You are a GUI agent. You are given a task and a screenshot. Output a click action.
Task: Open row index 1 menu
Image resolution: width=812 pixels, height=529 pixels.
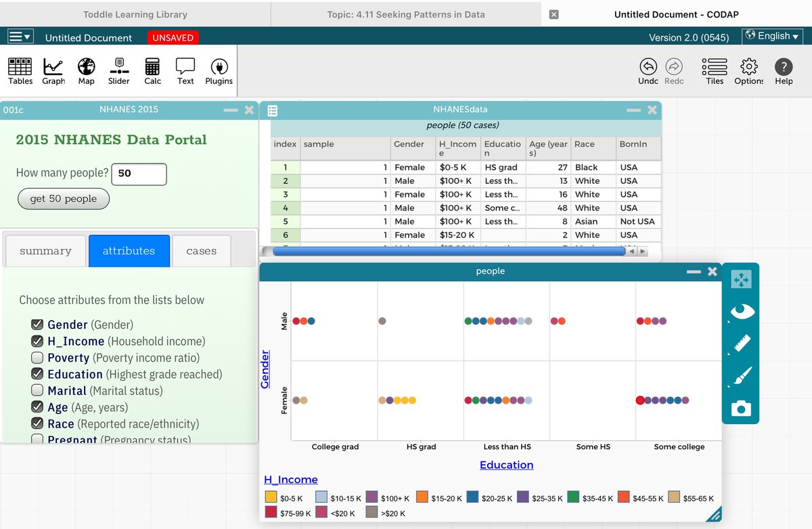point(285,167)
